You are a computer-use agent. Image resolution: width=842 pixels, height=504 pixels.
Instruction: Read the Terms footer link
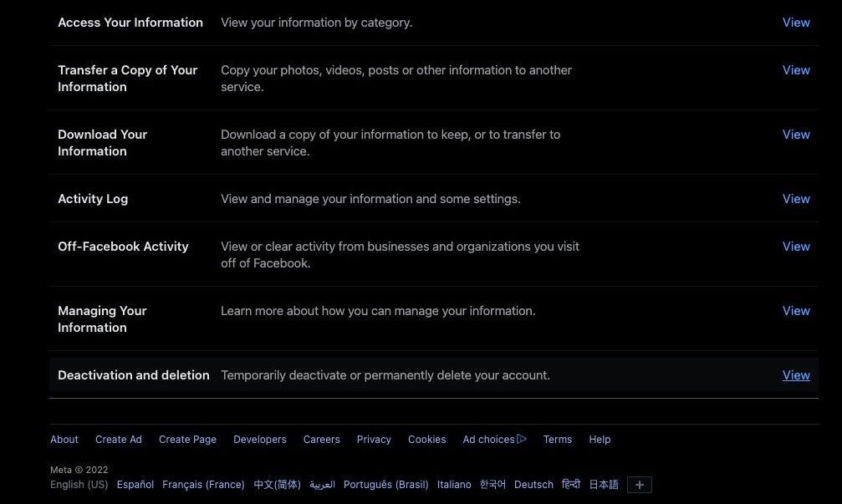pos(557,440)
